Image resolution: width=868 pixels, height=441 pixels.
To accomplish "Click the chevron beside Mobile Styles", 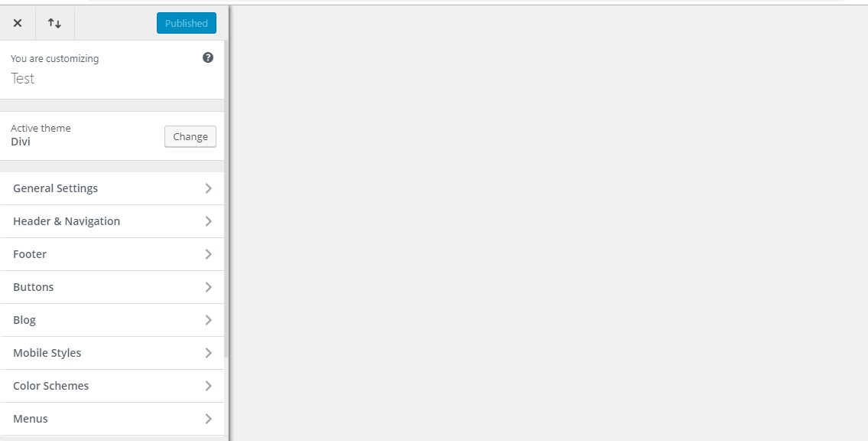I will tap(209, 353).
